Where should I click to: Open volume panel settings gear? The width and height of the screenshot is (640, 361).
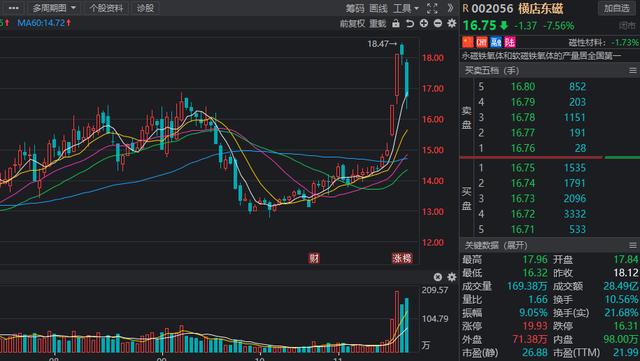pyautogui.click(x=451, y=277)
